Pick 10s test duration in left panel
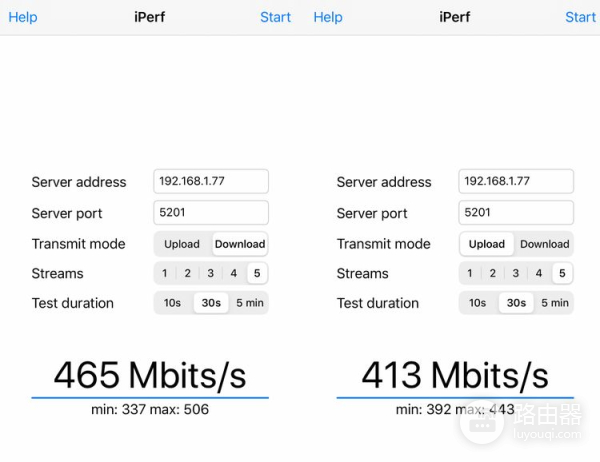The width and height of the screenshot is (600, 462). tap(173, 303)
